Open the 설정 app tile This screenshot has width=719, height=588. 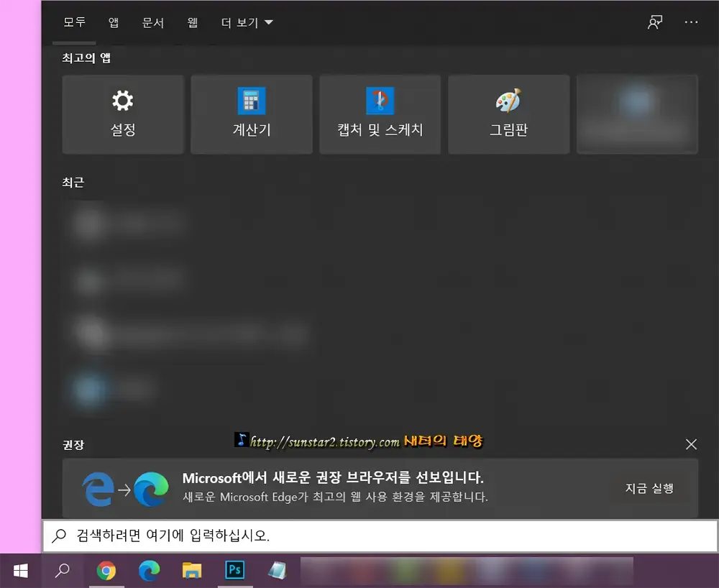122,114
